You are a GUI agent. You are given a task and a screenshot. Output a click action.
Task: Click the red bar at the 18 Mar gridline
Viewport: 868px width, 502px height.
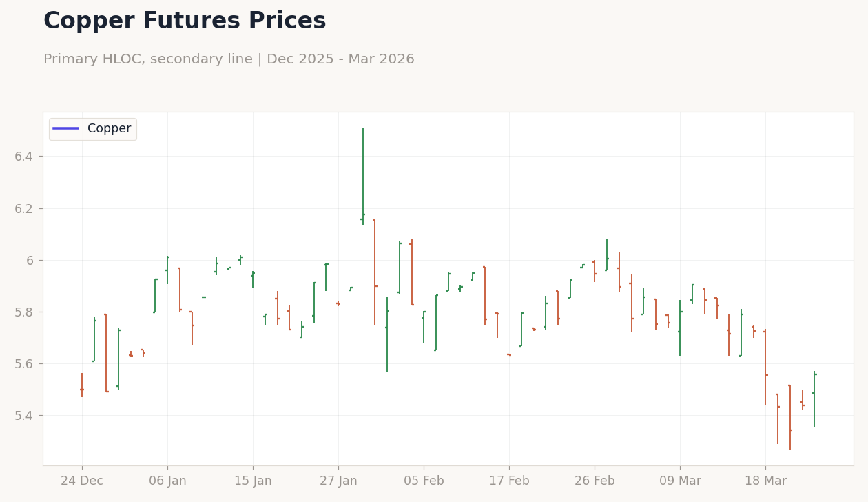(x=765, y=367)
